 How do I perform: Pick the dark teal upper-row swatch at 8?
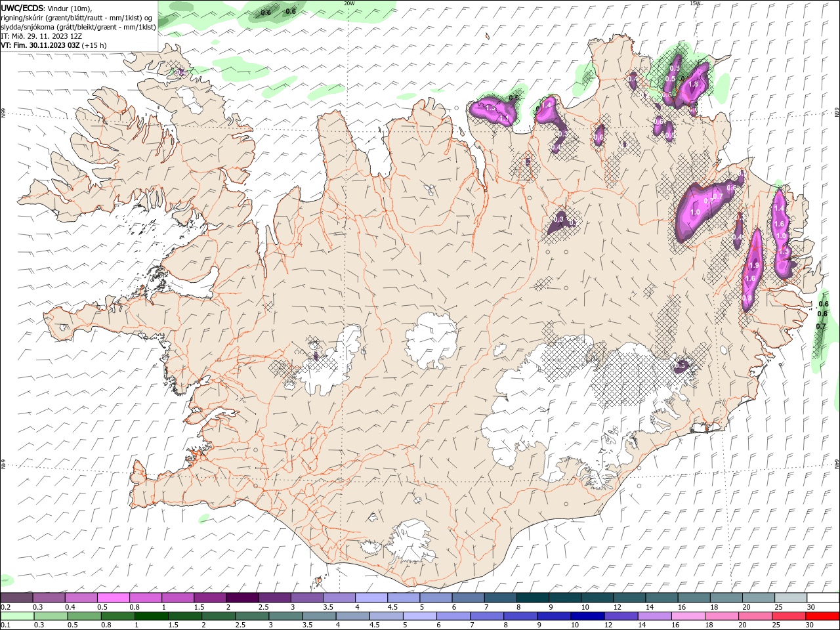point(532,598)
